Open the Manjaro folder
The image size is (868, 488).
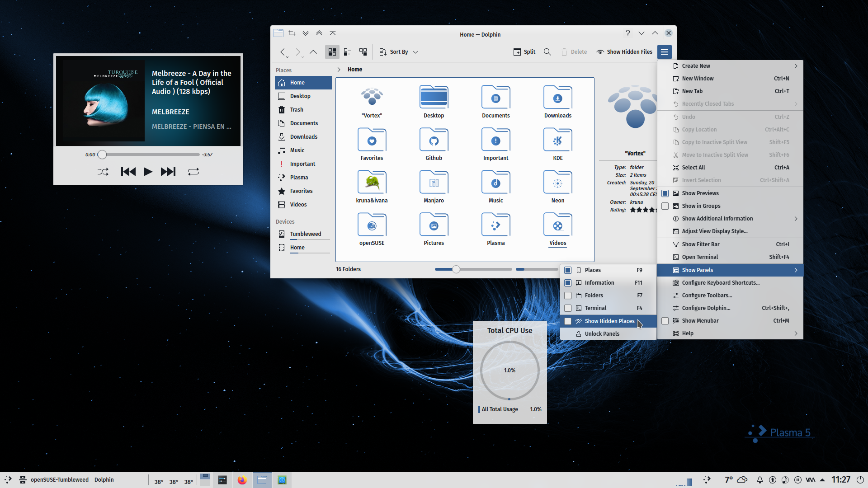pyautogui.click(x=434, y=187)
